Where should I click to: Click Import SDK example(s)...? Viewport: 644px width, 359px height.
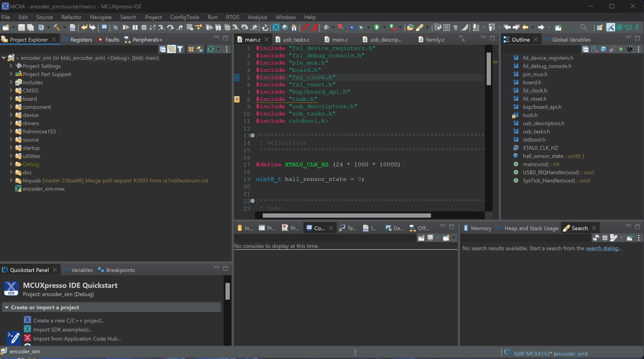point(62,330)
